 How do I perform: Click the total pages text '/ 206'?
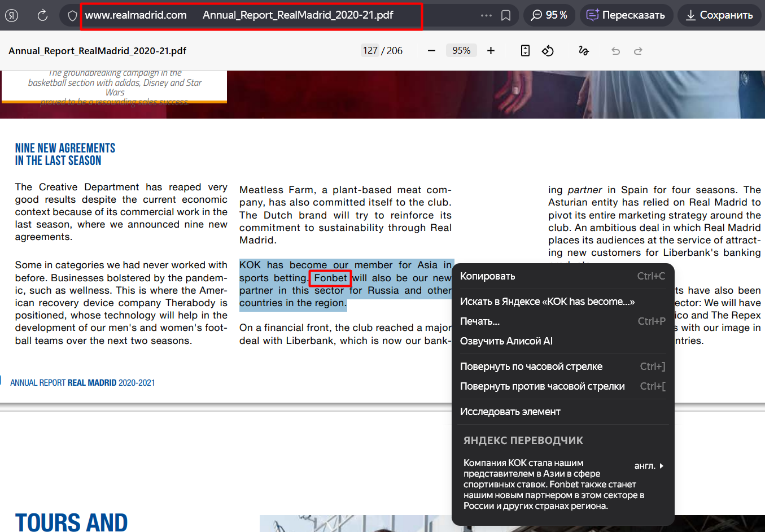(392, 51)
